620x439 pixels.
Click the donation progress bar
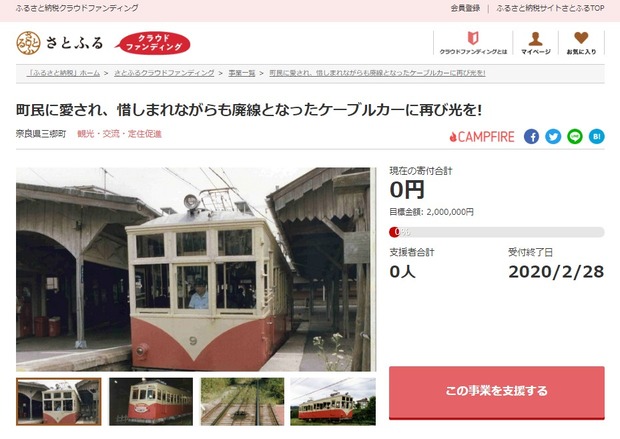point(497,232)
